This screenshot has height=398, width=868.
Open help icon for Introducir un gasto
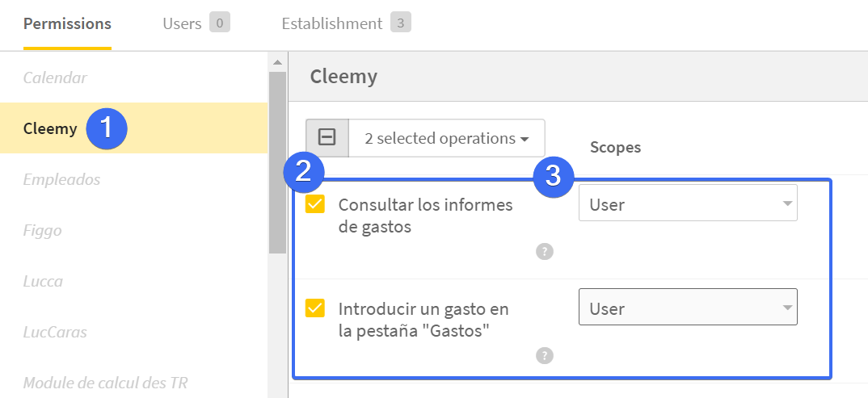click(x=545, y=355)
